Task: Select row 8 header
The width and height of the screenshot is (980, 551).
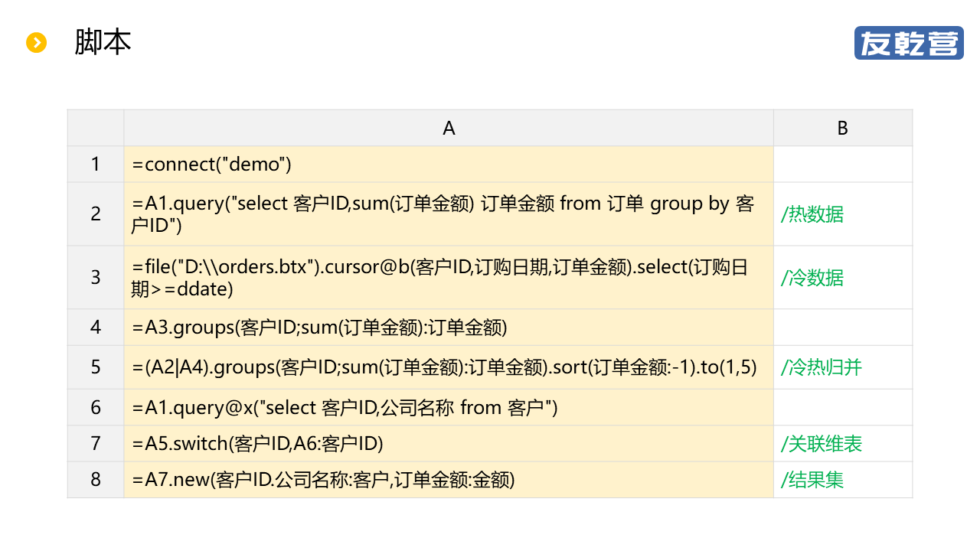Action: 96,480
